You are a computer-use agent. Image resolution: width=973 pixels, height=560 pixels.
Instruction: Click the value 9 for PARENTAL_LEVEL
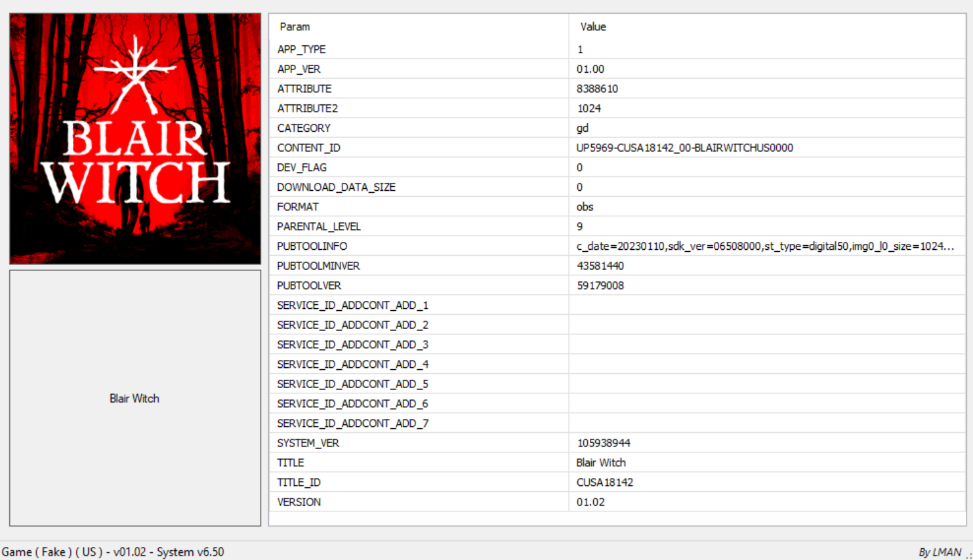pos(579,226)
